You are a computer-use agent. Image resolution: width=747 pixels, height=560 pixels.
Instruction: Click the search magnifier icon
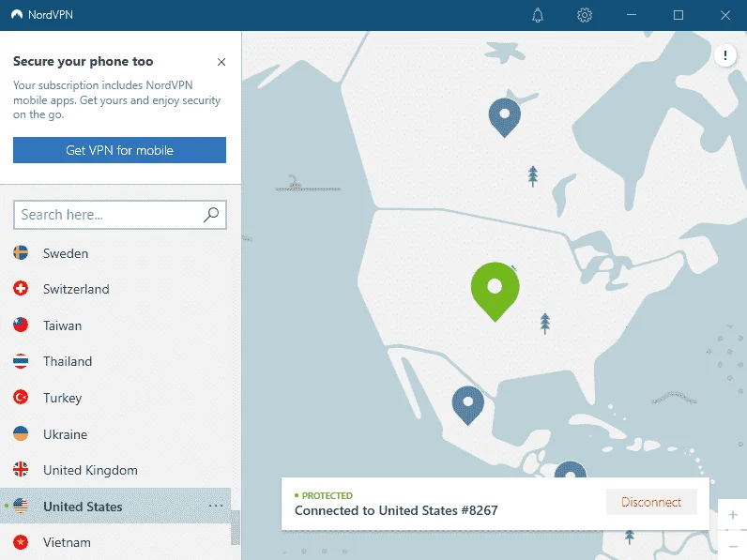coord(211,215)
